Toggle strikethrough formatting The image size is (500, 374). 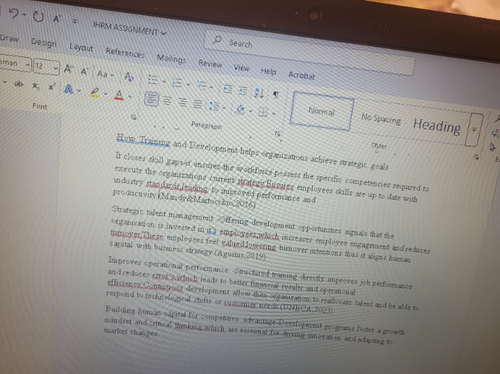click(x=19, y=84)
